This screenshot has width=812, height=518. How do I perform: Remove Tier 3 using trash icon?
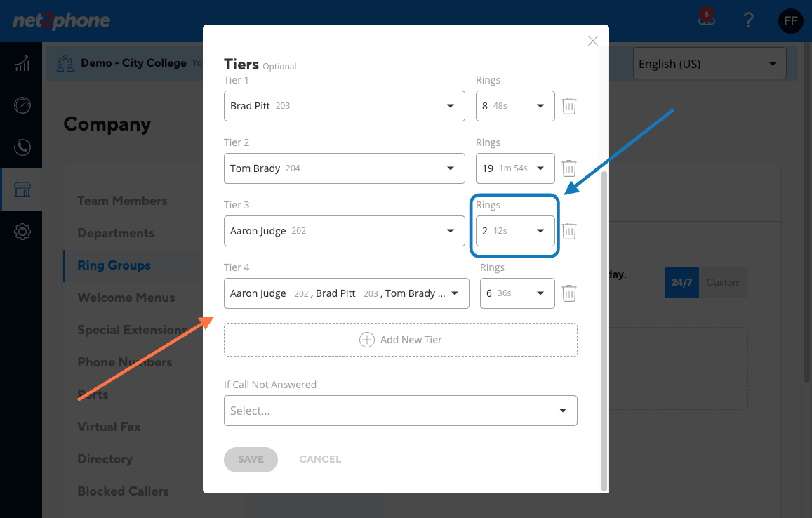568,231
